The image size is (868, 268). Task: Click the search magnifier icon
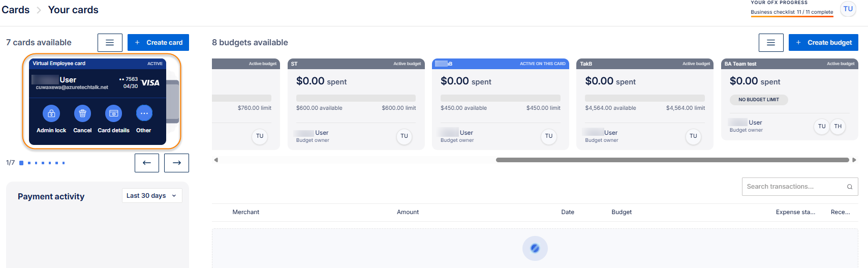[849, 187]
